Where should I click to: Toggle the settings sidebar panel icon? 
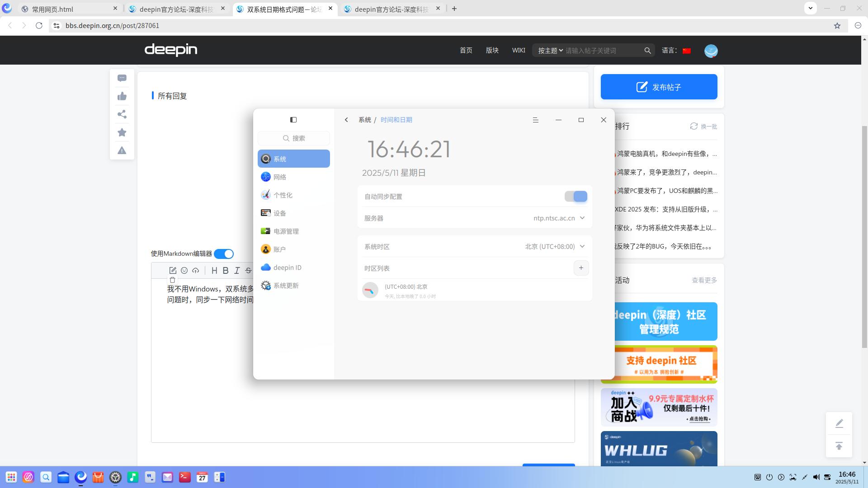[x=293, y=120]
